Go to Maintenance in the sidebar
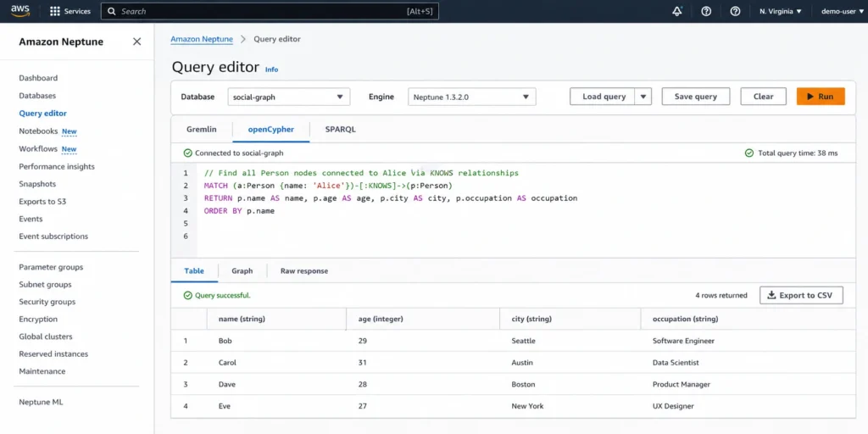Image resolution: width=868 pixels, height=434 pixels. coord(42,371)
